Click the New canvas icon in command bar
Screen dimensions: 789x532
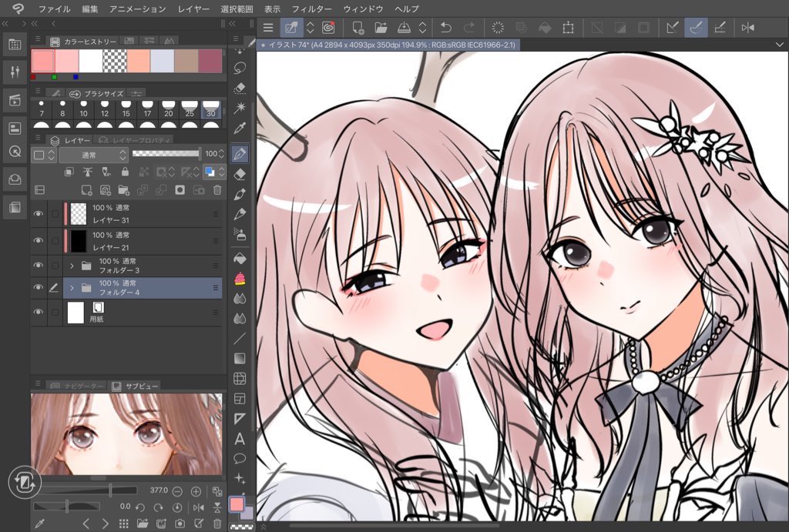(x=358, y=27)
